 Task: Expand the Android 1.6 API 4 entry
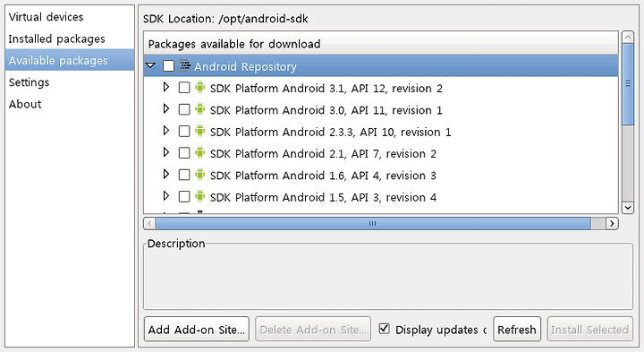[166, 175]
